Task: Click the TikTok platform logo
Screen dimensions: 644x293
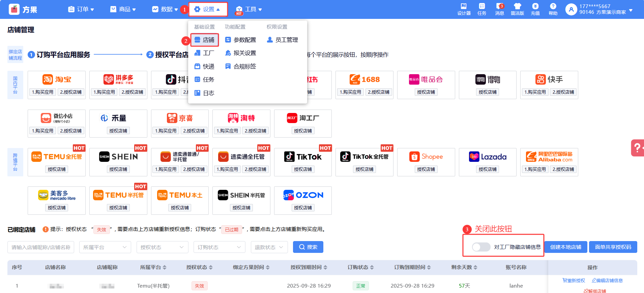Action: click(x=303, y=157)
